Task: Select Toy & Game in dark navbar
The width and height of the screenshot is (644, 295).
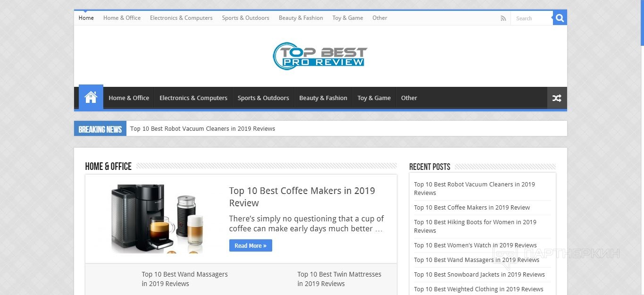Action: coord(374,98)
